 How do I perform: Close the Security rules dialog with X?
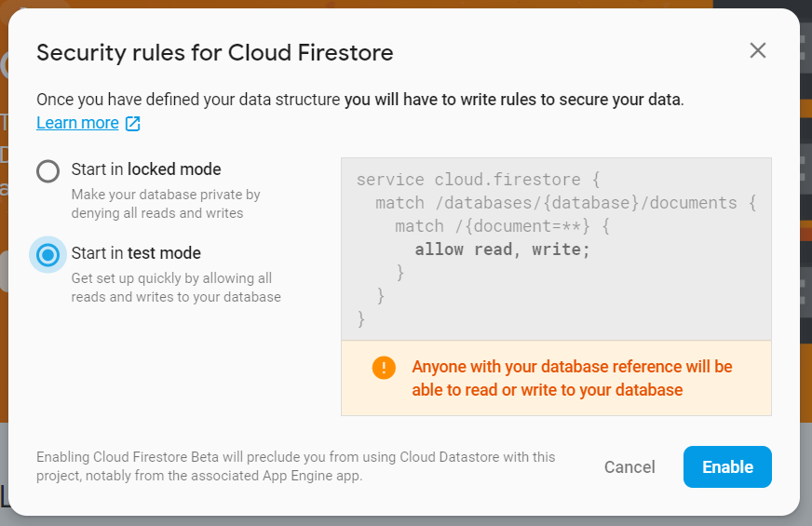758,50
